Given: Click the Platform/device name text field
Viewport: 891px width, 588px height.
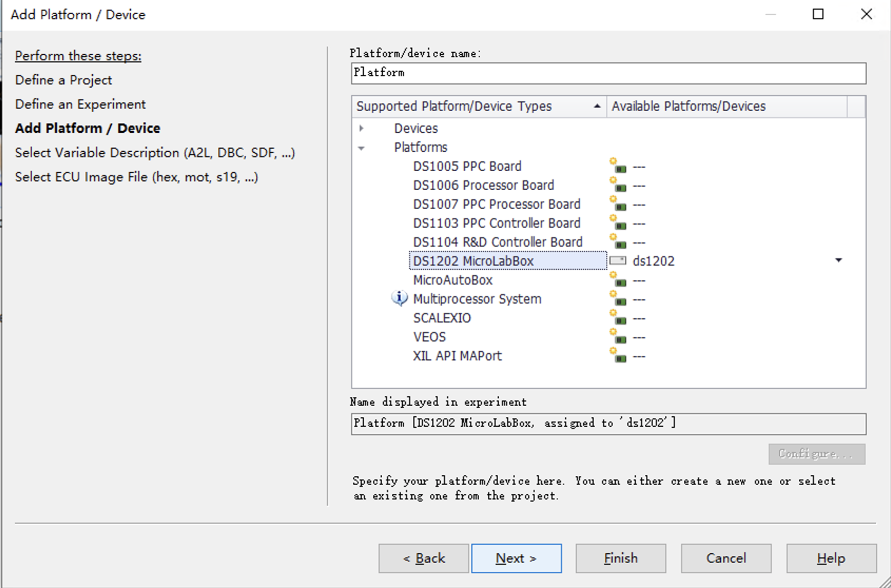Looking at the screenshot, I should pos(608,73).
